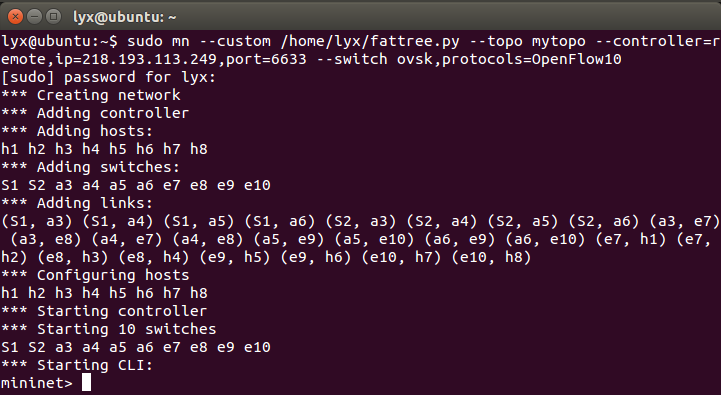Click the '(e10, h8)' link entry
This screenshot has width=721, height=395.
coord(491,257)
